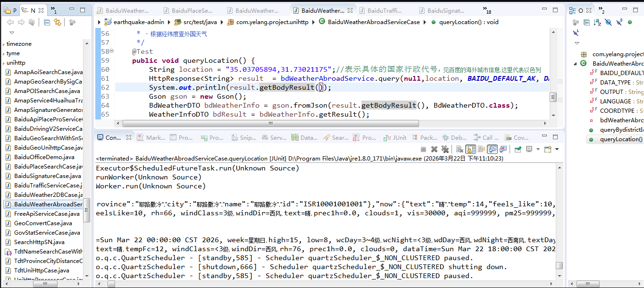Toggle Scroll Lock in Console toolbar

pyautogui.click(x=470, y=149)
